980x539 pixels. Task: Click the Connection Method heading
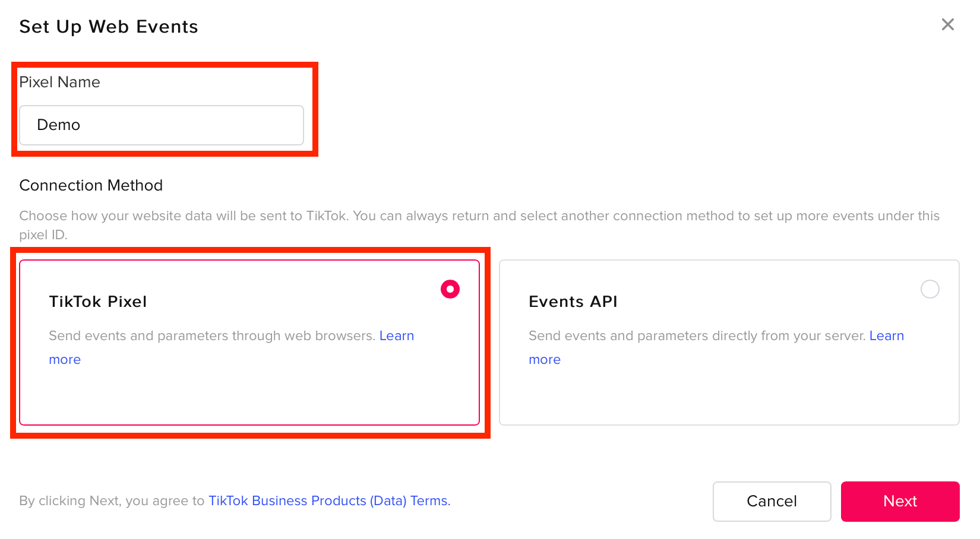(91, 186)
